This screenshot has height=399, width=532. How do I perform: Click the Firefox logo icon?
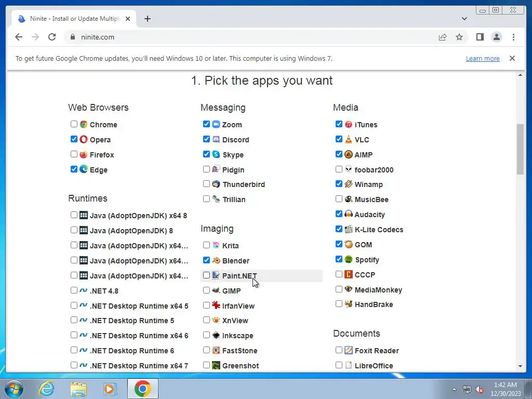pos(84,154)
